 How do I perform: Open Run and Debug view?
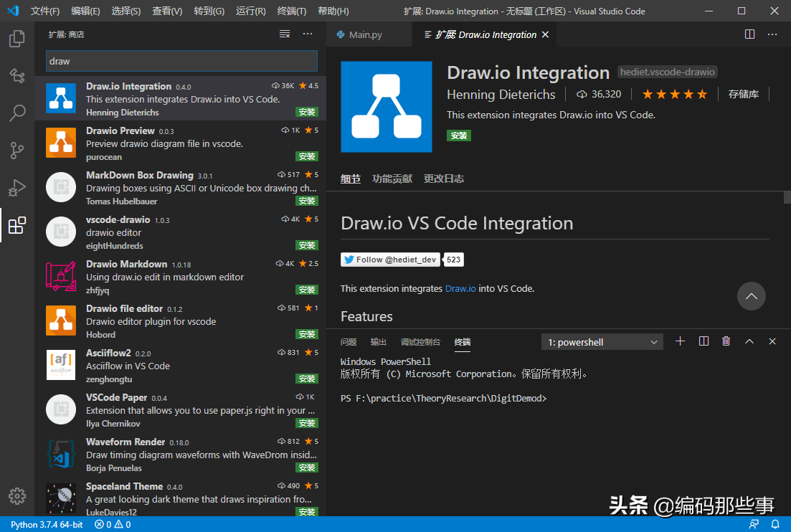(17, 188)
